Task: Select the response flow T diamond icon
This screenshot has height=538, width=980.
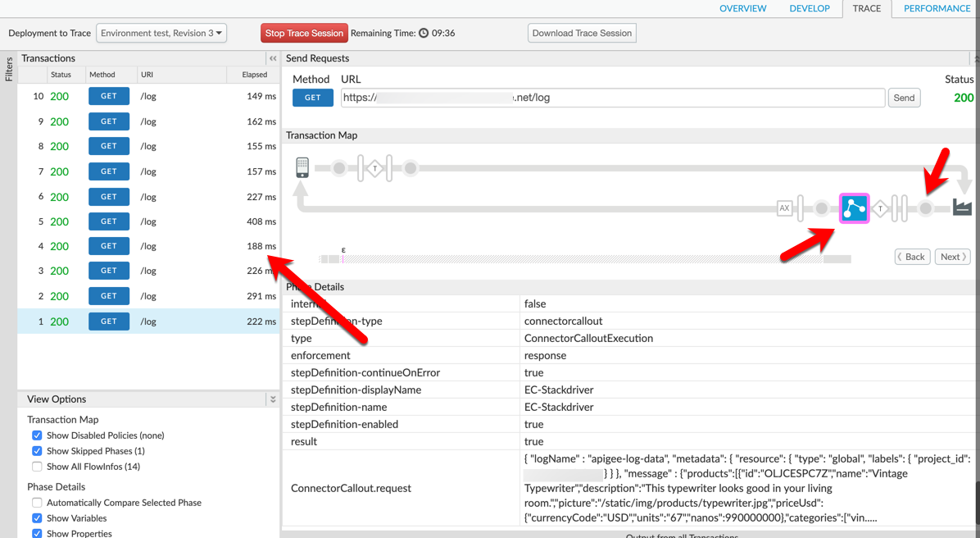Action: coord(880,208)
